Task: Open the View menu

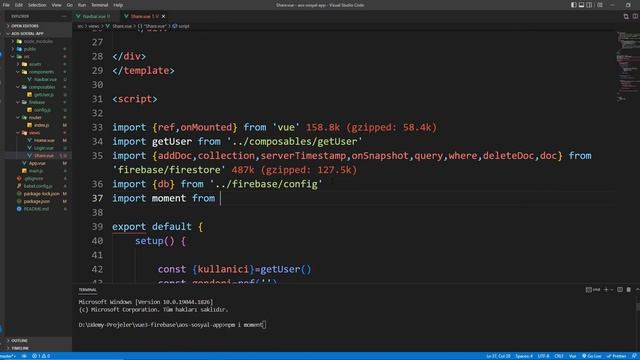Action: [x=56, y=5]
